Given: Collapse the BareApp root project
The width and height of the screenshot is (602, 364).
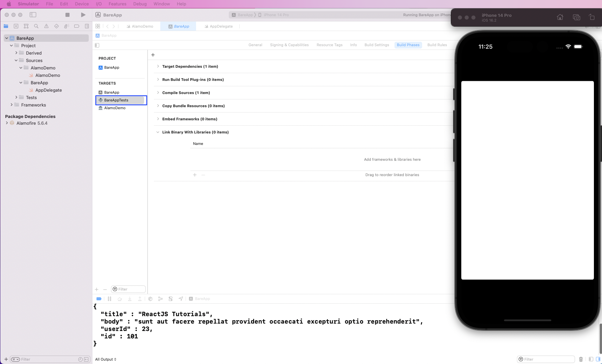Looking at the screenshot, I should point(7,38).
